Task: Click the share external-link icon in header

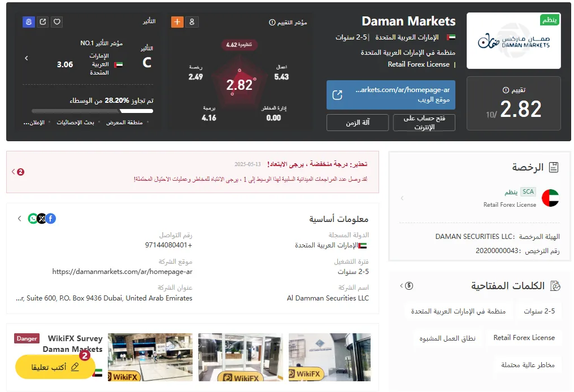Action: click(43, 22)
